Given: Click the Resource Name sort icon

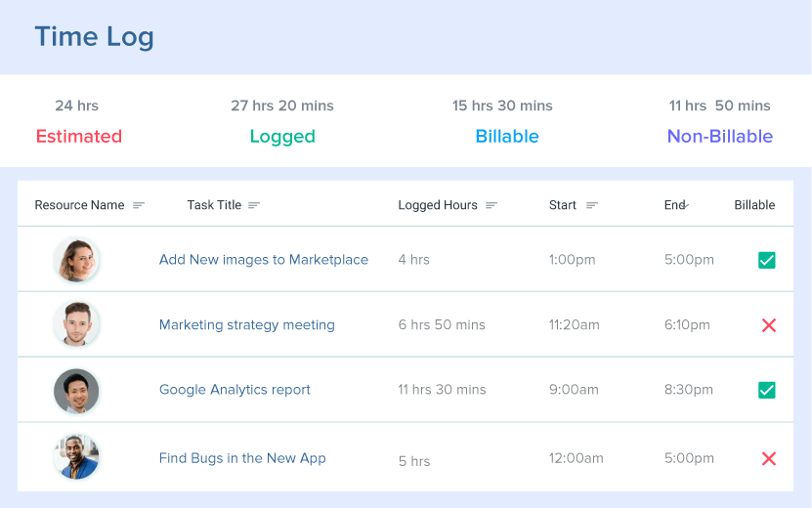Looking at the screenshot, I should pyautogui.click(x=139, y=206).
